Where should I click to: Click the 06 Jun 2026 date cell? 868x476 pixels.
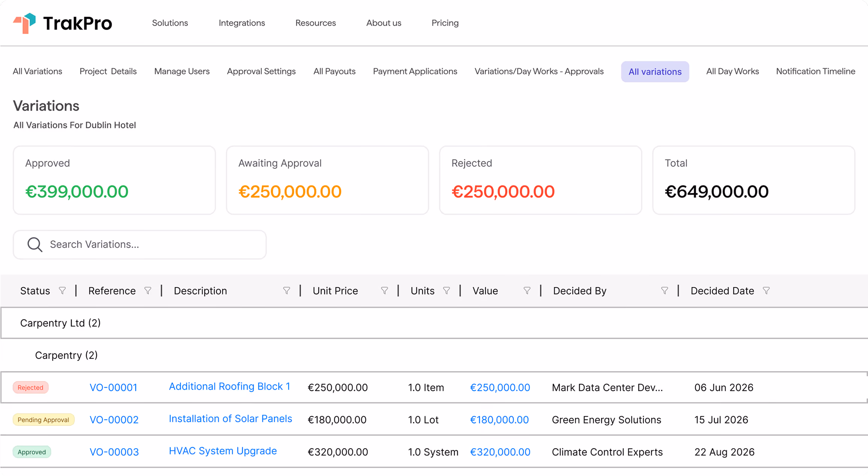tap(724, 388)
